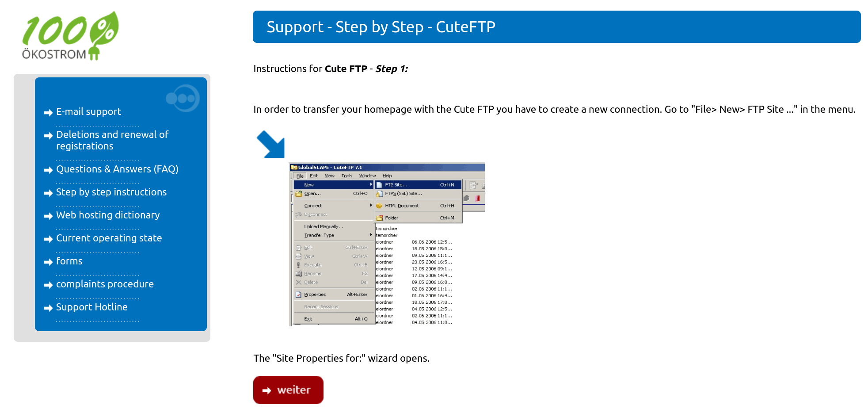Click the 100% Ökostrom logo
Viewport: 868px width, 413px height.
pyautogui.click(x=70, y=36)
